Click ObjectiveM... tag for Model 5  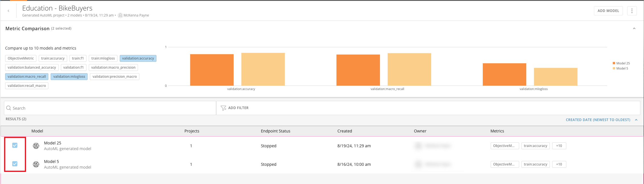(x=505, y=164)
